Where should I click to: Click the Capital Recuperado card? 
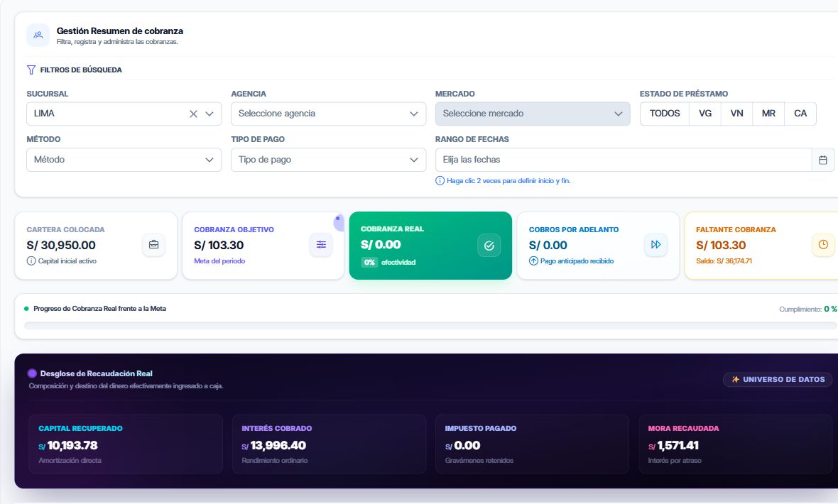pyautogui.click(x=126, y=444)
